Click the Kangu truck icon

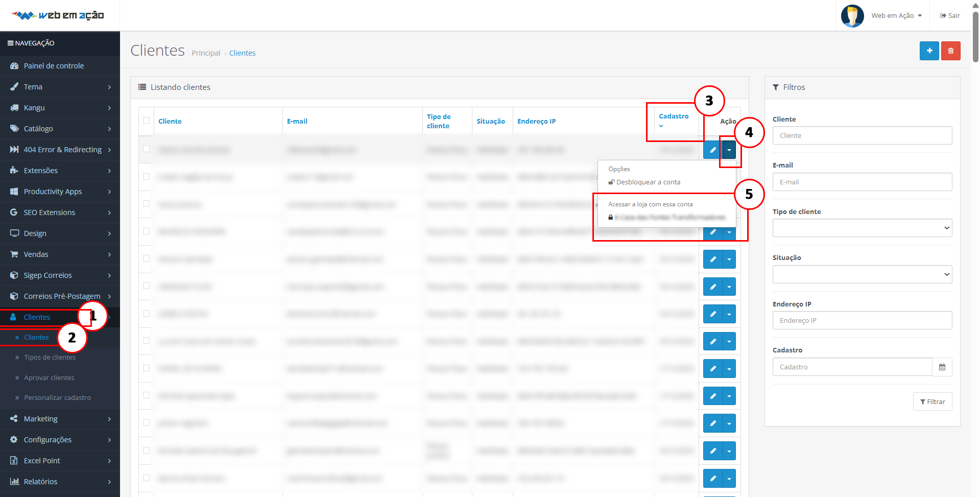(14, 108)
